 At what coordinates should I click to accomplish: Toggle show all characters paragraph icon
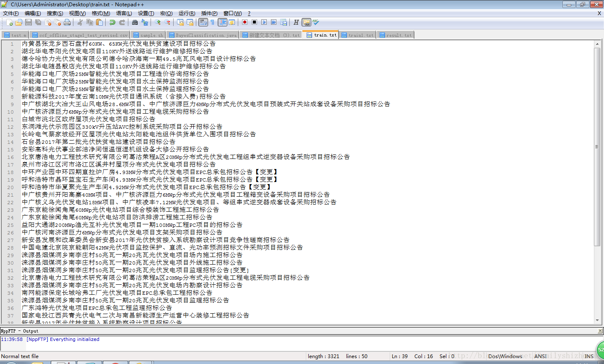pyautogui.click(x=213, y=22)
